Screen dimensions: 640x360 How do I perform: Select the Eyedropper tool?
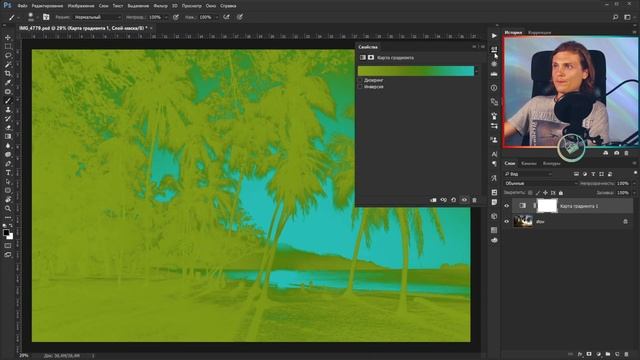pyautogui.click(x=8, y=82)
